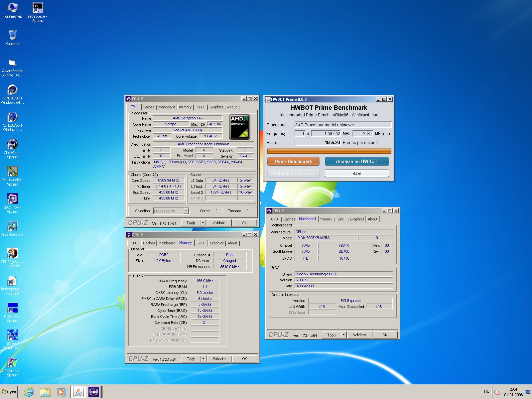Open About tab in top CPU-Z window

point(232,107)
